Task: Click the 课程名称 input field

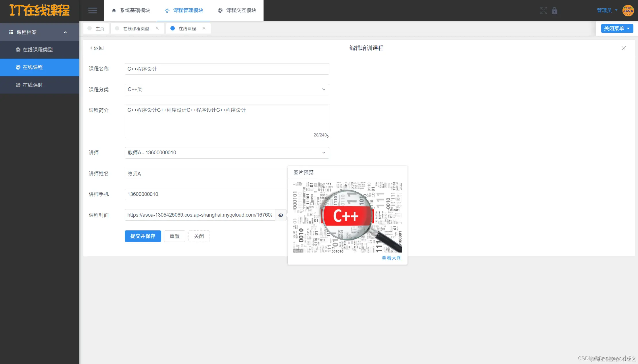Action: pyautogui.click(x=227, y=69)
